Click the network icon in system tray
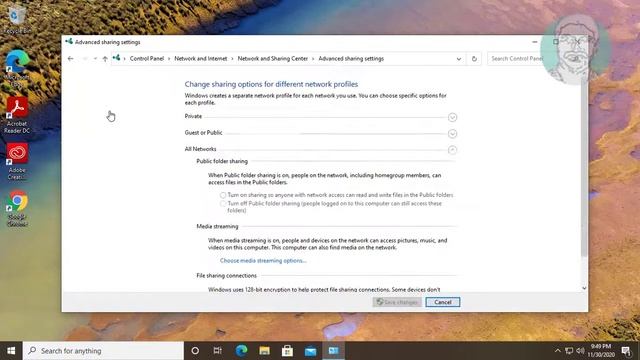 click(x=569, y=351)
